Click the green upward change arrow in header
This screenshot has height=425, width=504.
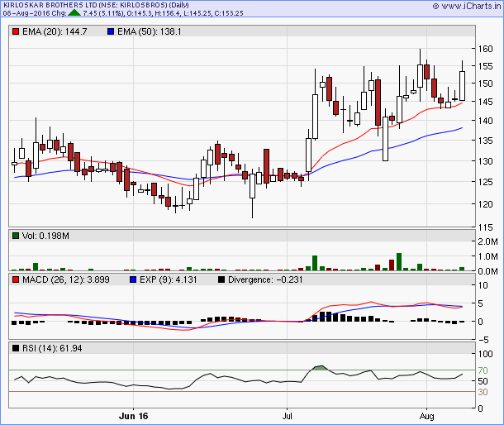click(x=74, y=13)
